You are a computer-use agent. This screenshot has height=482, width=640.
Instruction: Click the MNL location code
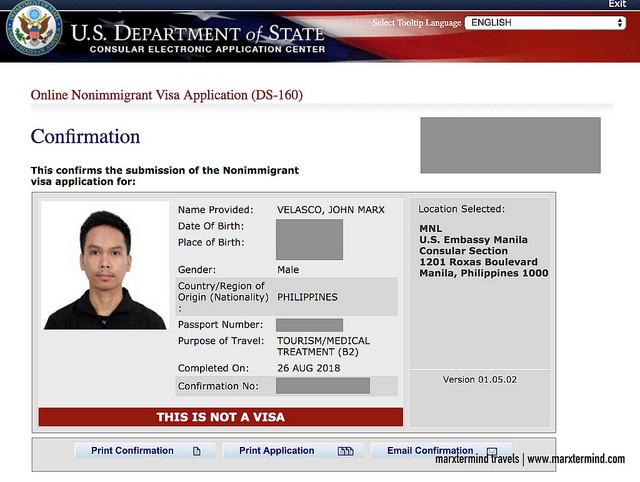click(431, 229)
